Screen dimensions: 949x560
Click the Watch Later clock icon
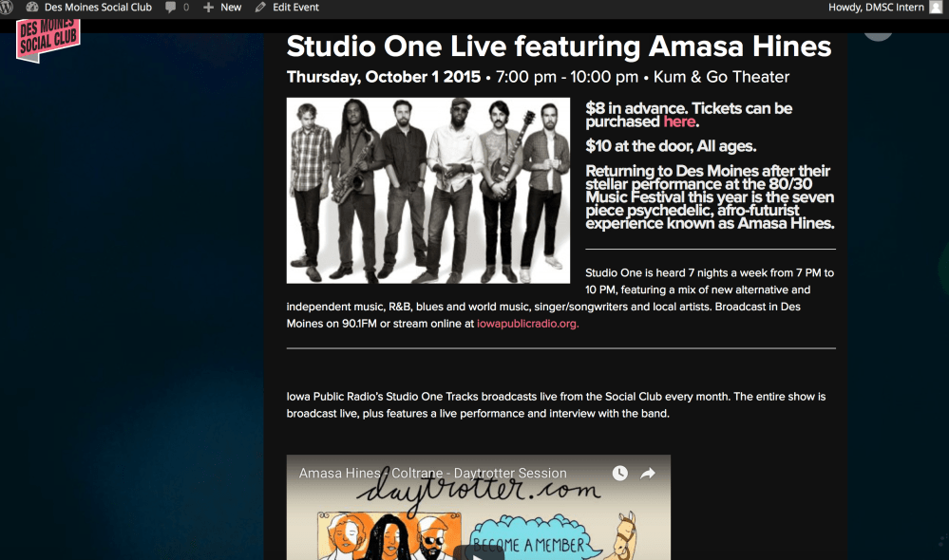point(619,473)
